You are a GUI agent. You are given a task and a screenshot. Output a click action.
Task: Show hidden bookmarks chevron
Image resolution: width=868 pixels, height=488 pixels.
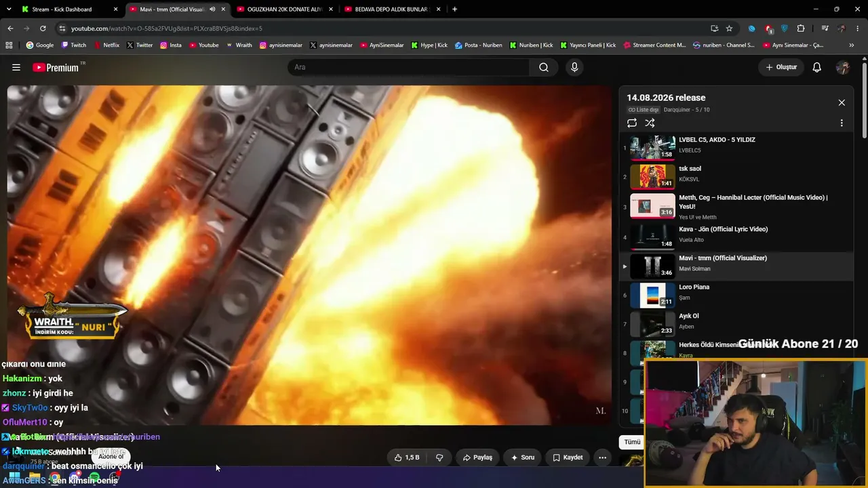point(852,45)
